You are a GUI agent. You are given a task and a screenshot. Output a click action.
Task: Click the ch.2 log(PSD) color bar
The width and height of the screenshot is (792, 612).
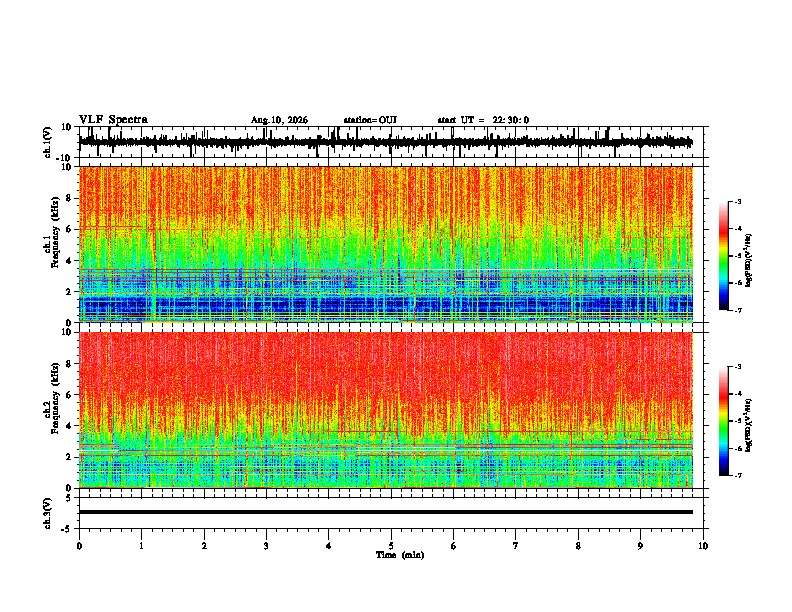(x=724, y=421)
